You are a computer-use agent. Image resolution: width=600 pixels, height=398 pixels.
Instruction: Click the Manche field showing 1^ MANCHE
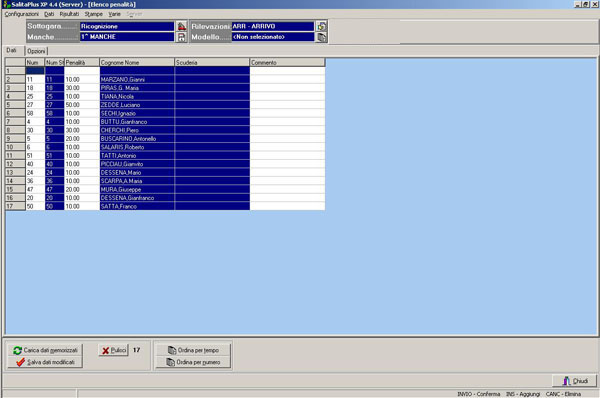(127, 37)
